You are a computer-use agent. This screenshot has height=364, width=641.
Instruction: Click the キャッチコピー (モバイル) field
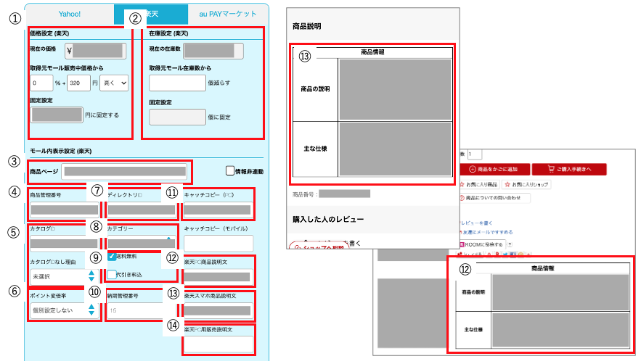pos(219,244)
